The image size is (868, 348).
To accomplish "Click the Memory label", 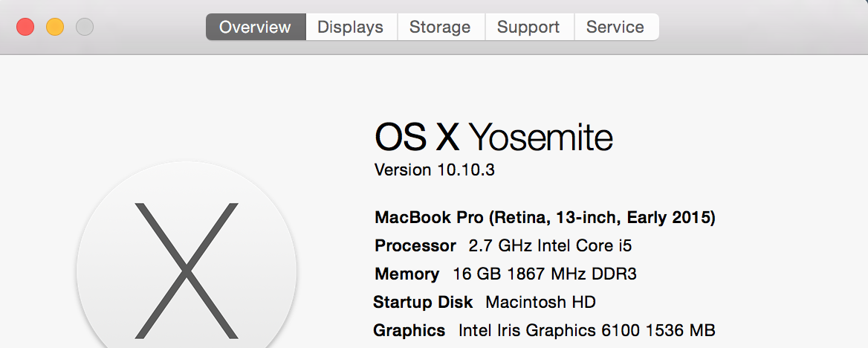I will [x=407, y=274].
